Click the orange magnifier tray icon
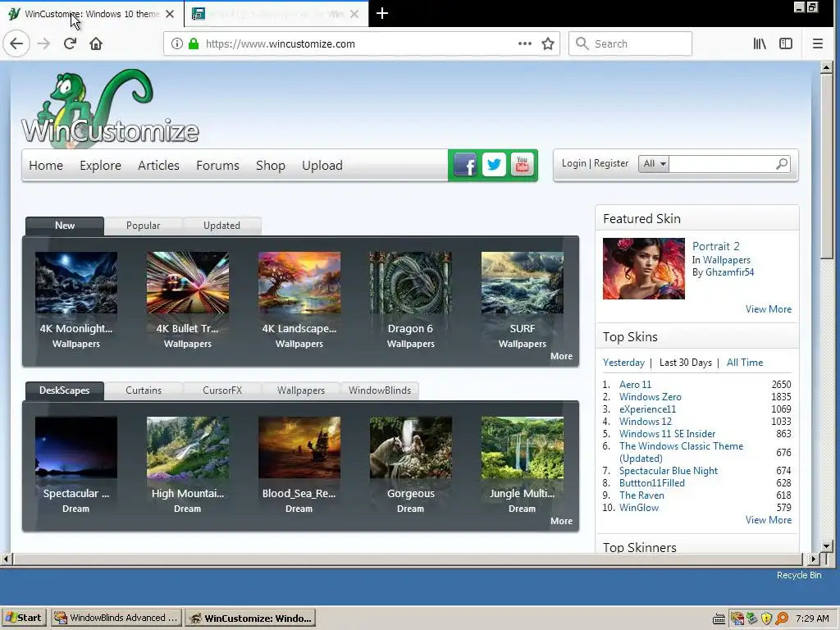Image resolution: width=840 pixels, height=630 pixels. pos(782,619)
